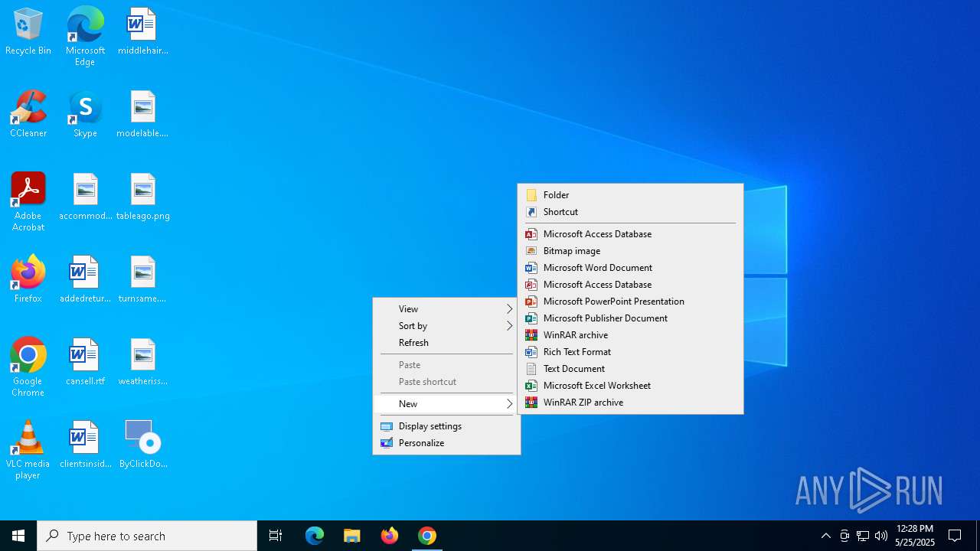This screenshot has height=551, width=980.
Task: Click the taskbar search box
Action: [x=147, y=536]
